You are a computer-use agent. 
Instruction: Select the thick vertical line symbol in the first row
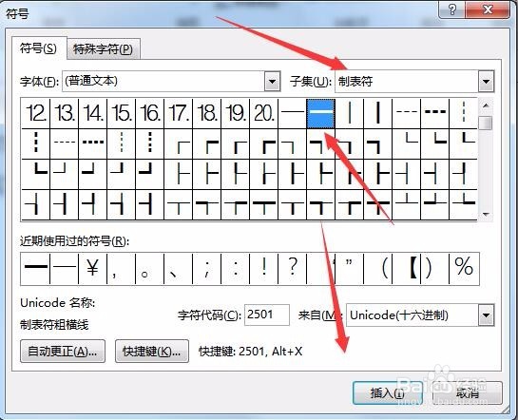coord(378,113)
